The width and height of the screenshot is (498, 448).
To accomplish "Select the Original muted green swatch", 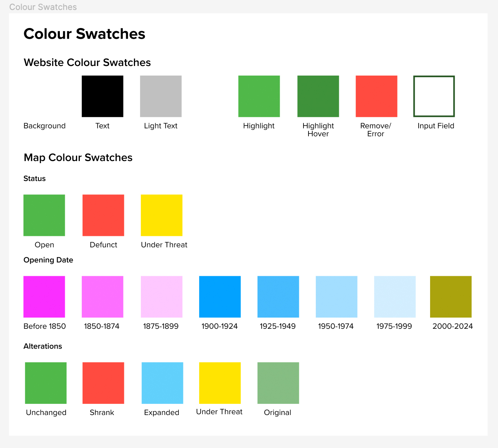I will 278,383.
